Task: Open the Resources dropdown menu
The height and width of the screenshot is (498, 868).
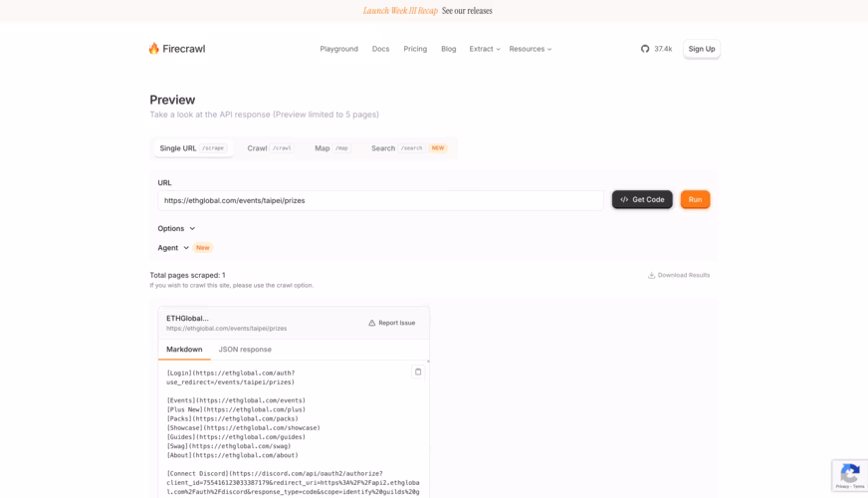Action: coord(530,49)
